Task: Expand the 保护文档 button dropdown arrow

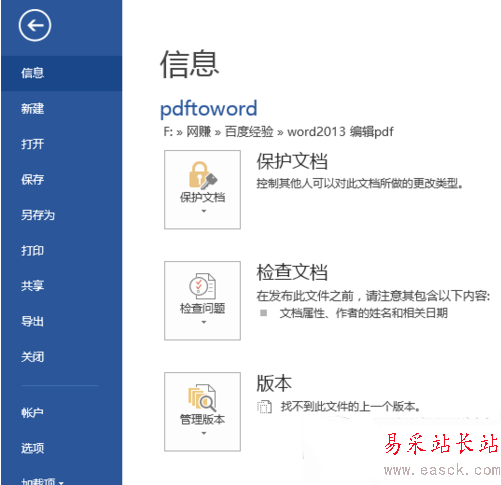Action: (x=204, y=211)
